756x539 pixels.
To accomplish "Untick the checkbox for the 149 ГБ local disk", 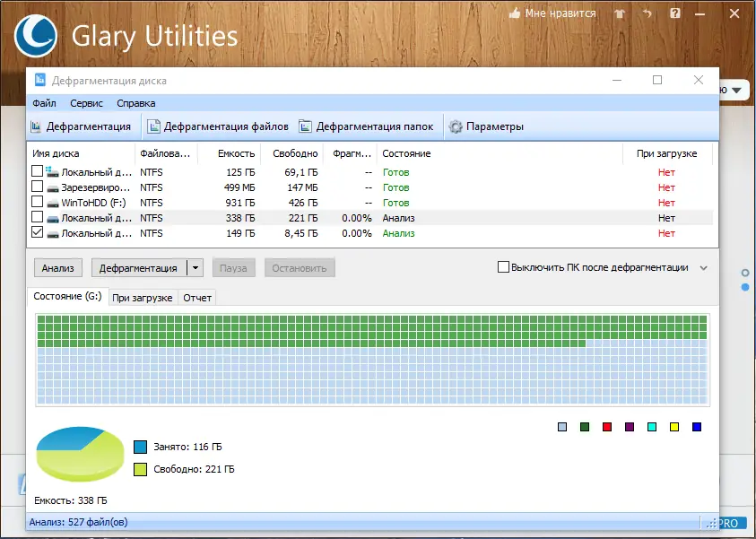I will pos(37,232).
